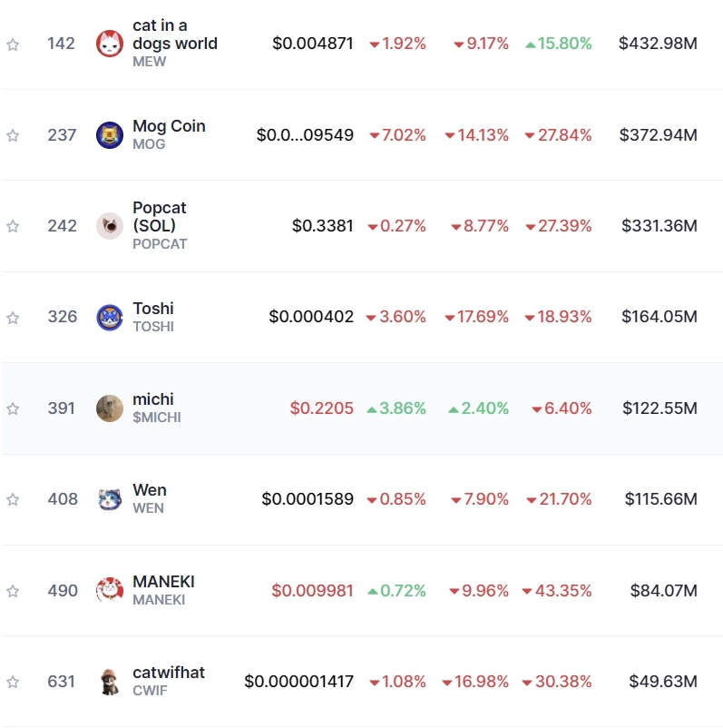Click the michi coin logo

110,408
